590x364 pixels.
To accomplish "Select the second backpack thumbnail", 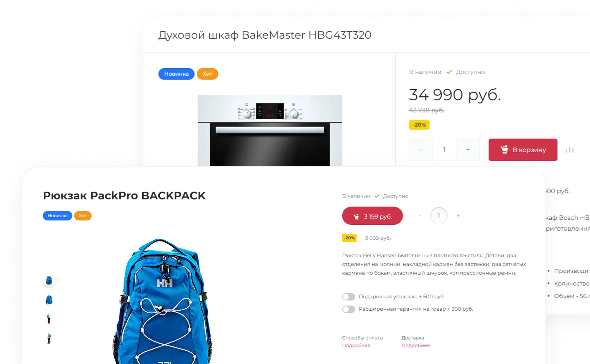I will (x=49, y=300).
